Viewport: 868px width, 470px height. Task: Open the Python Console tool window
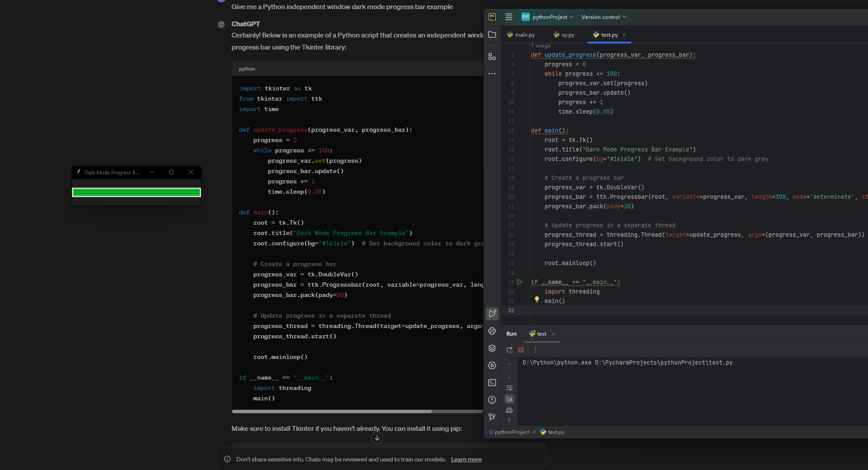(492, 331)
